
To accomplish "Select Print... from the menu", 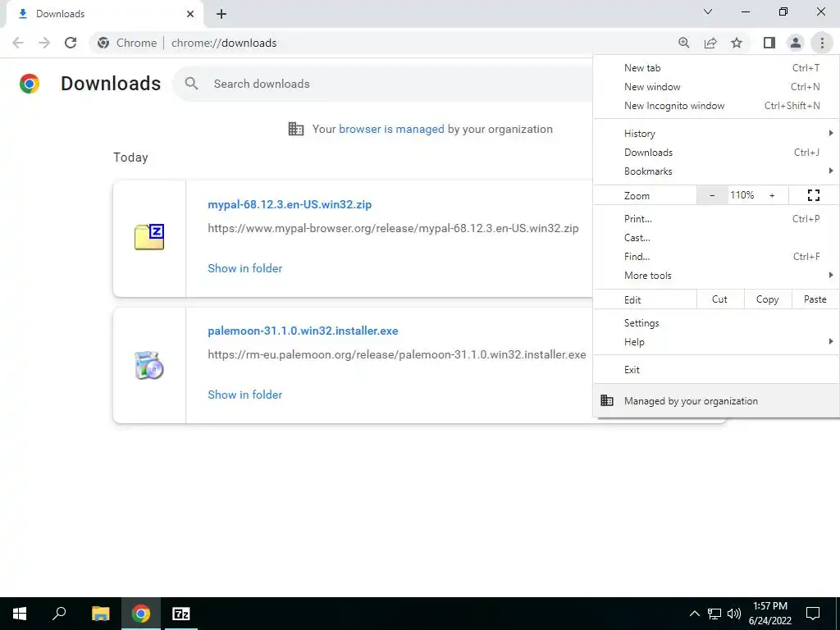I will pos(717,218).
